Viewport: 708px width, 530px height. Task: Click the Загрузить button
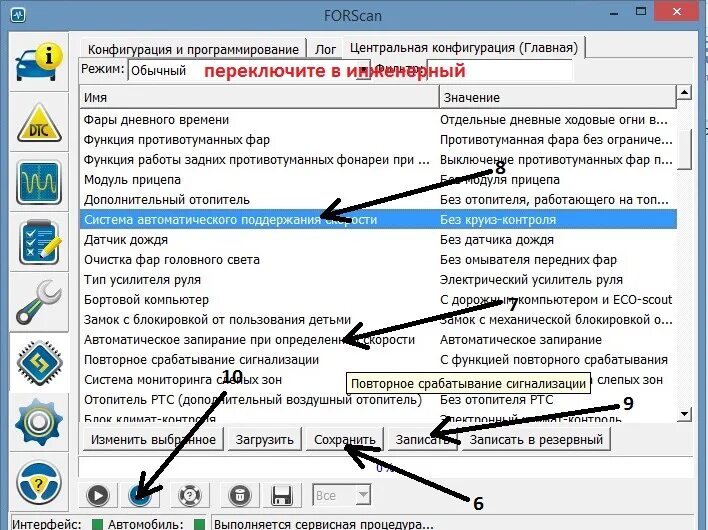[265, 439]
